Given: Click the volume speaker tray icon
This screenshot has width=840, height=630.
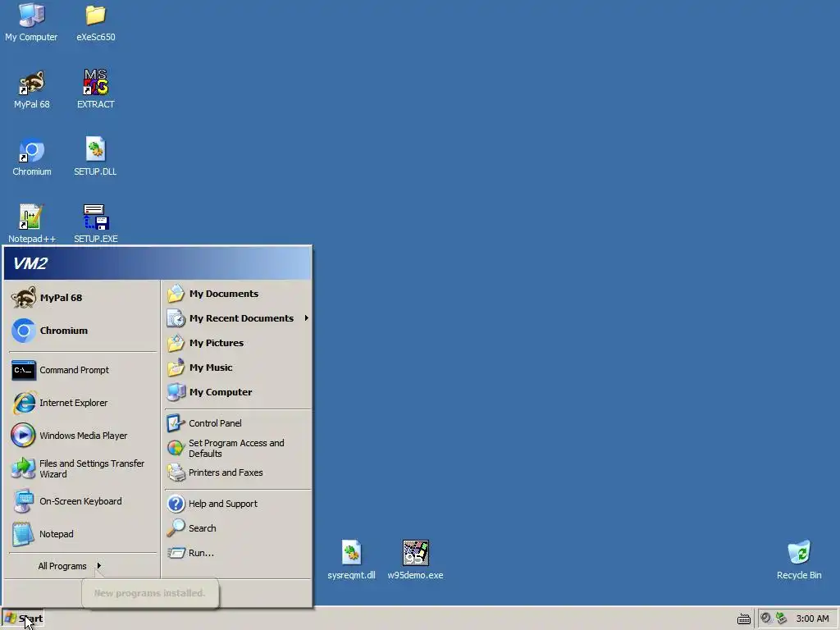Looking at the screenshot, I should point(766,619).
